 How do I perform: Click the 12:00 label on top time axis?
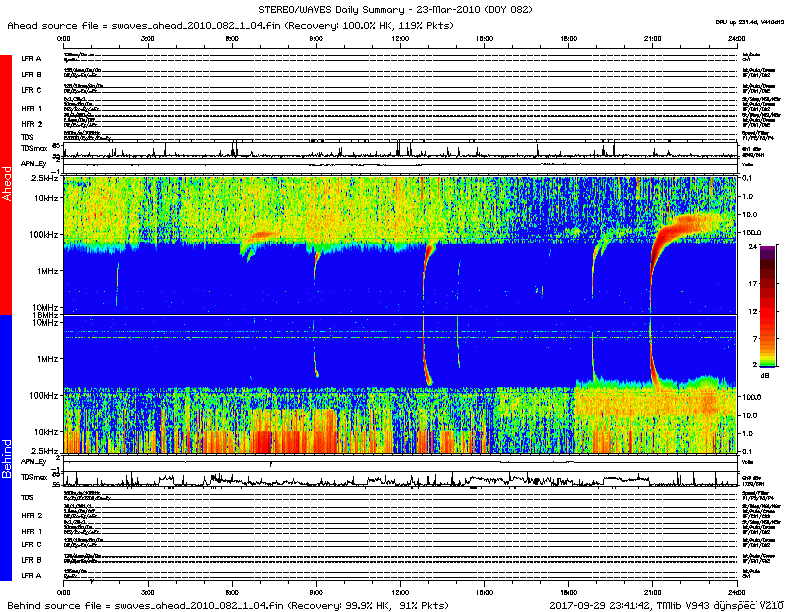(x=400, y=37)
